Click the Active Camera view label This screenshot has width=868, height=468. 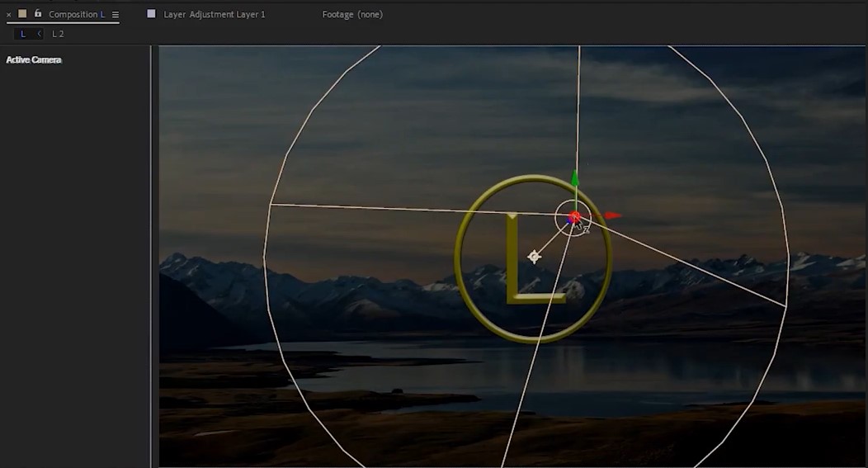pos(34,59)
